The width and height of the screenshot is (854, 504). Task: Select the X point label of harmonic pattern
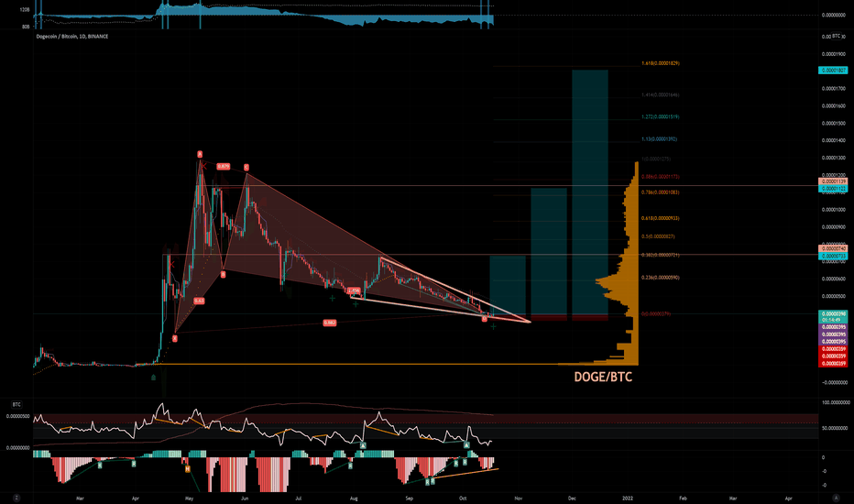click(x=175, y=338)
